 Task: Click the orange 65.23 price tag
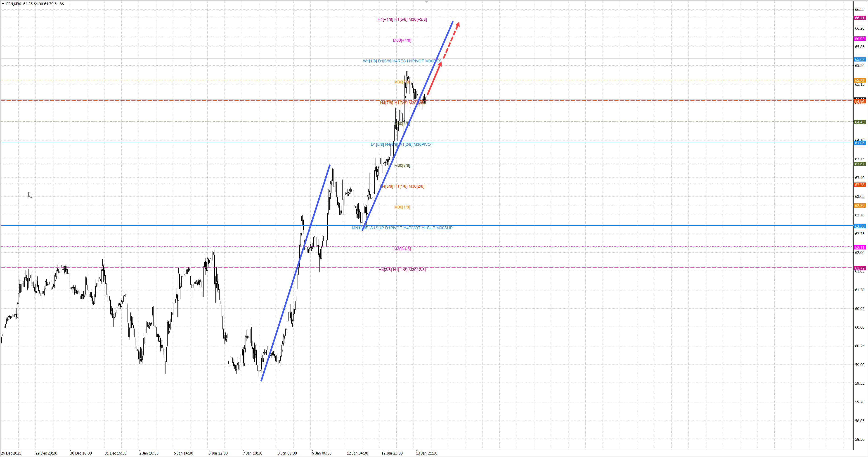pos(859,81)
